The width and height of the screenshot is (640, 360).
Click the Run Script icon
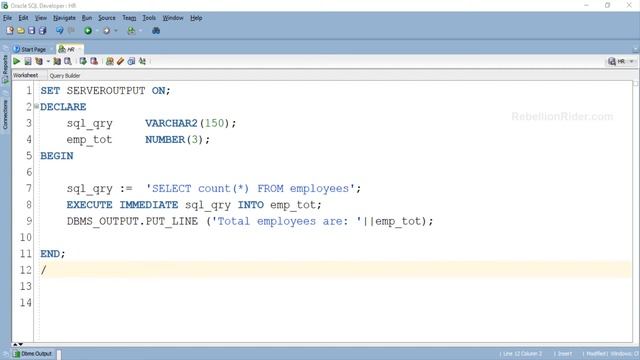[28, 61]
